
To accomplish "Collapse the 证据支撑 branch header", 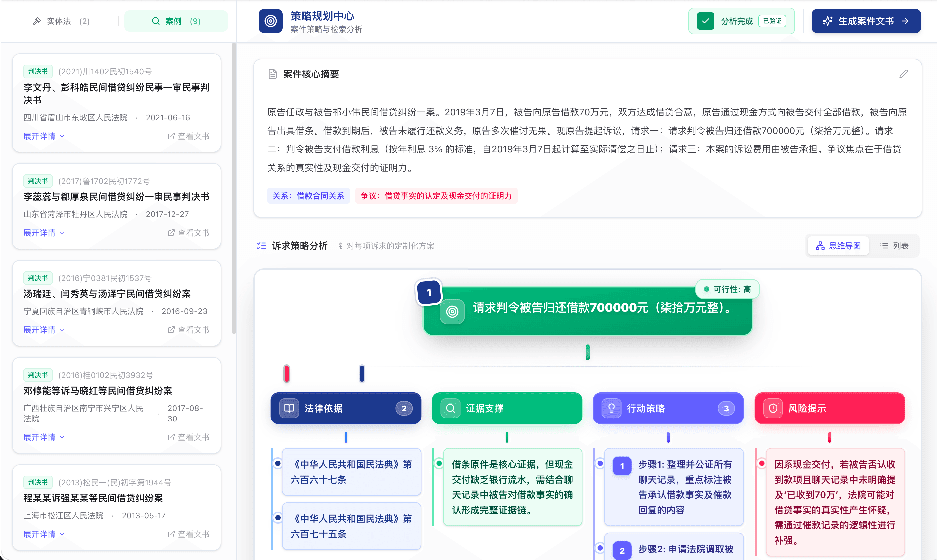I will [507, 408].
